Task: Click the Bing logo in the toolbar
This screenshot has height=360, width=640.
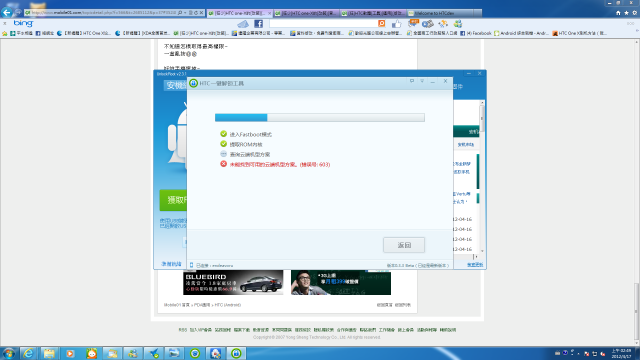Action: (x=23, y=23)
